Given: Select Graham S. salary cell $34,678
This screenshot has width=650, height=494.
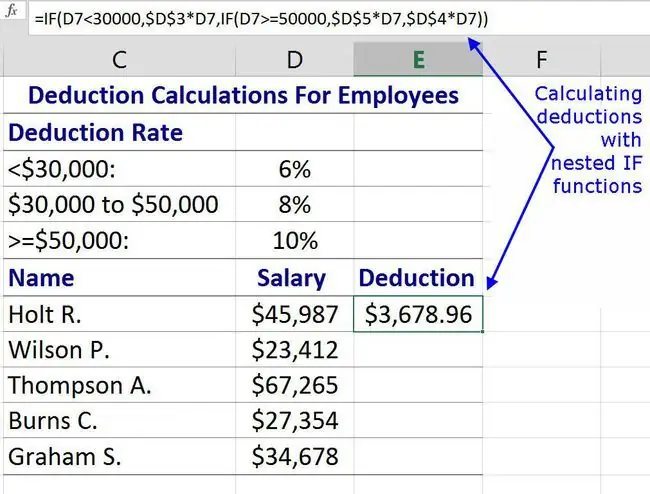Looking at the screenshot, I should (295, 456).
